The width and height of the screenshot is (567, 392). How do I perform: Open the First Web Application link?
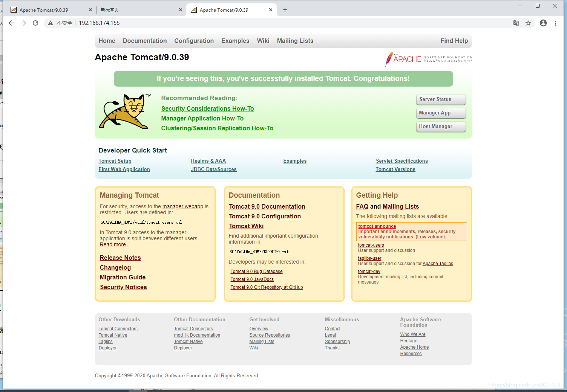tap(124, 169)
